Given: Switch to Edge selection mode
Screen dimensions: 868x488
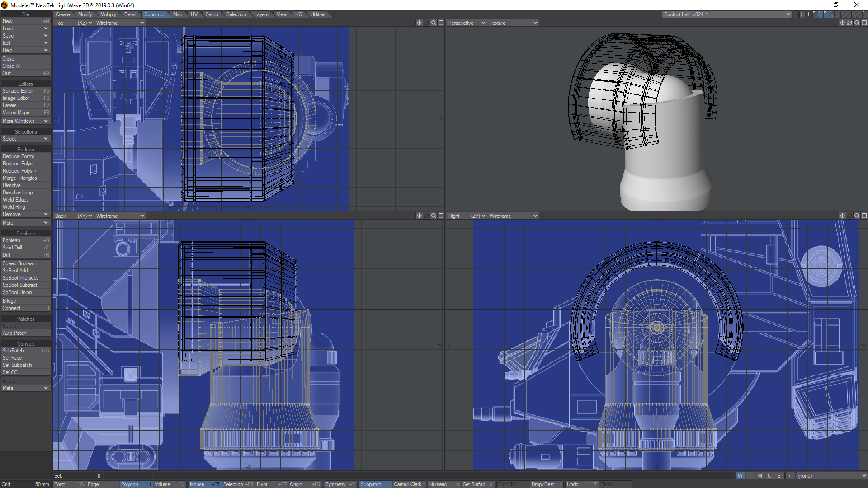Looking at the screenshot, I should tap(102, 484).
